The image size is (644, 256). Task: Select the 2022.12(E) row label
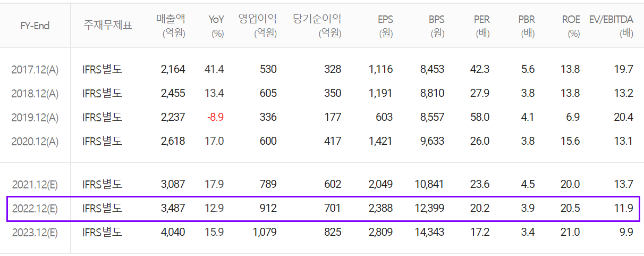(x=35, y=209)
